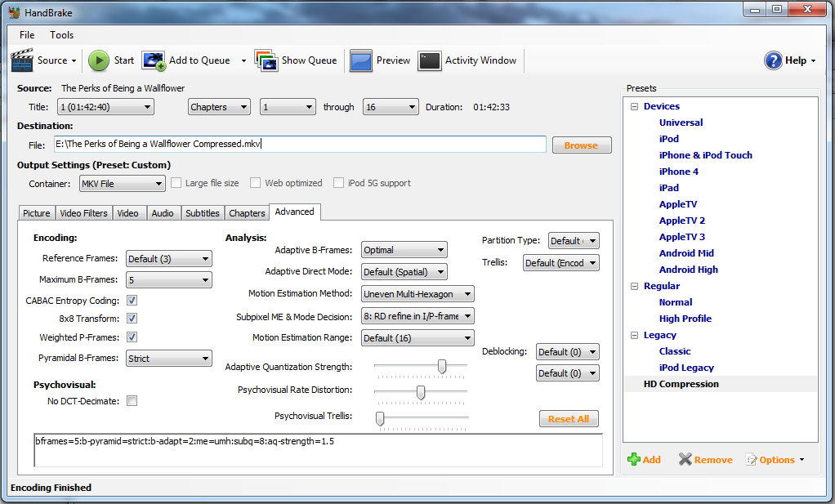Click the green plus Add preset icon
Viewport: 835px width, 504px height.
pyautogui.click(x=634, y=459)
